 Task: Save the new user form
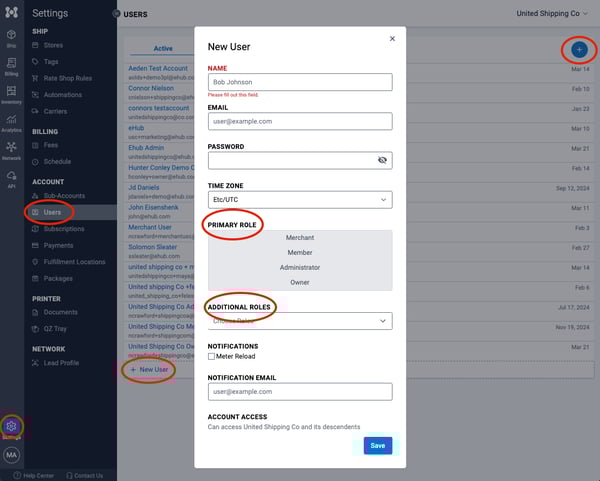click(377, 446)
